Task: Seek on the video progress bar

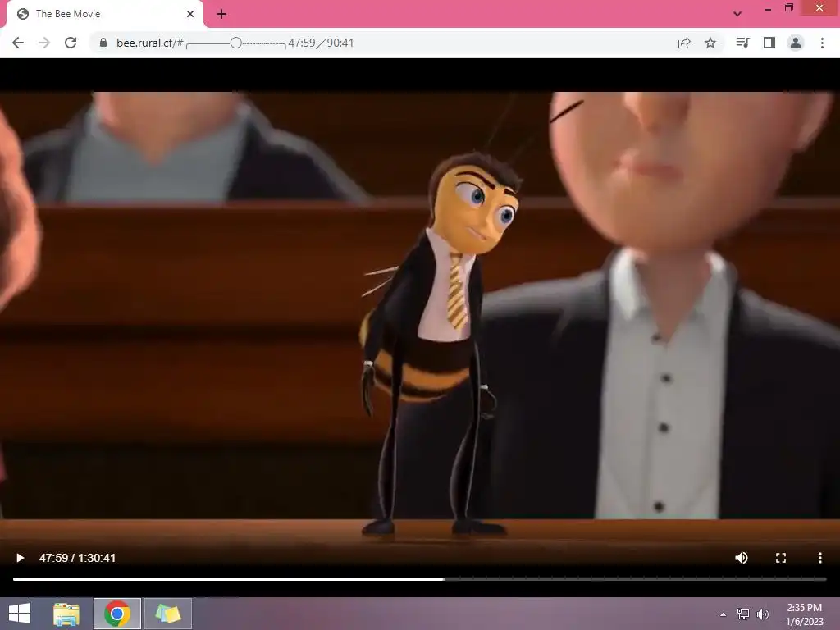Action: (419, 578)
